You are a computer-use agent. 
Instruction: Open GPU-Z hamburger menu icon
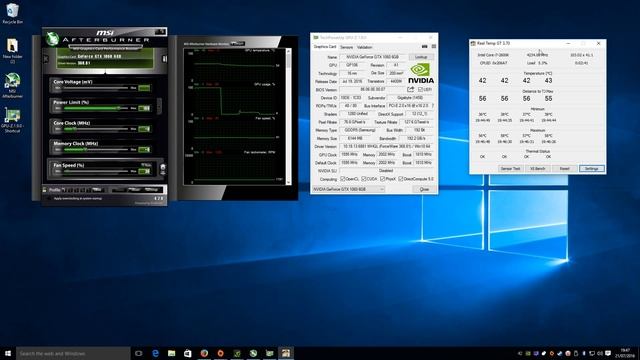point(433,47)
